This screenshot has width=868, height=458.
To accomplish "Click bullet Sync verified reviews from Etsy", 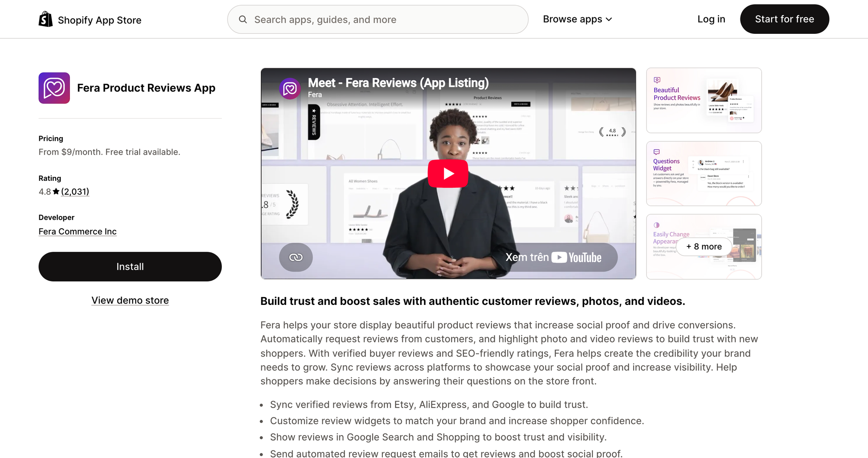I will coord(429,405).
